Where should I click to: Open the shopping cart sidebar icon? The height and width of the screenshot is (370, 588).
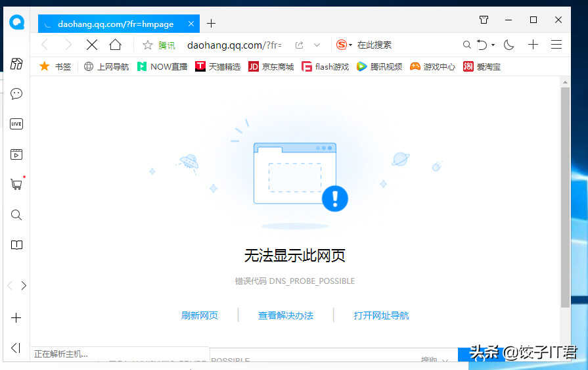(x=16, y=184)
